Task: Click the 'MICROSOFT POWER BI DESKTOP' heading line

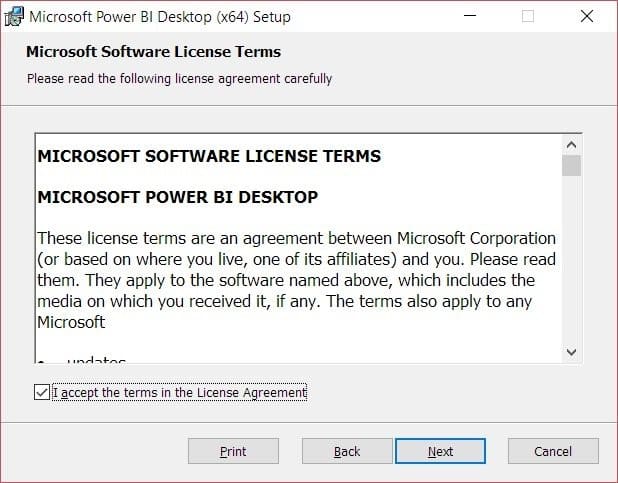Action: tap(178, 197)
